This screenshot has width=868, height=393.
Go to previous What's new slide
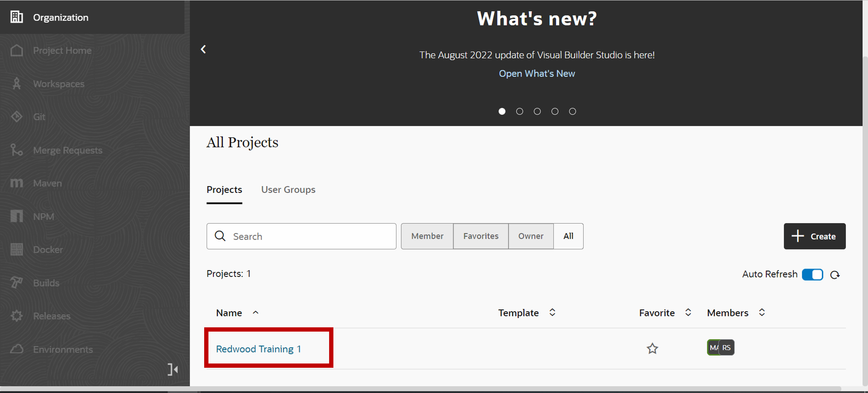203,49
